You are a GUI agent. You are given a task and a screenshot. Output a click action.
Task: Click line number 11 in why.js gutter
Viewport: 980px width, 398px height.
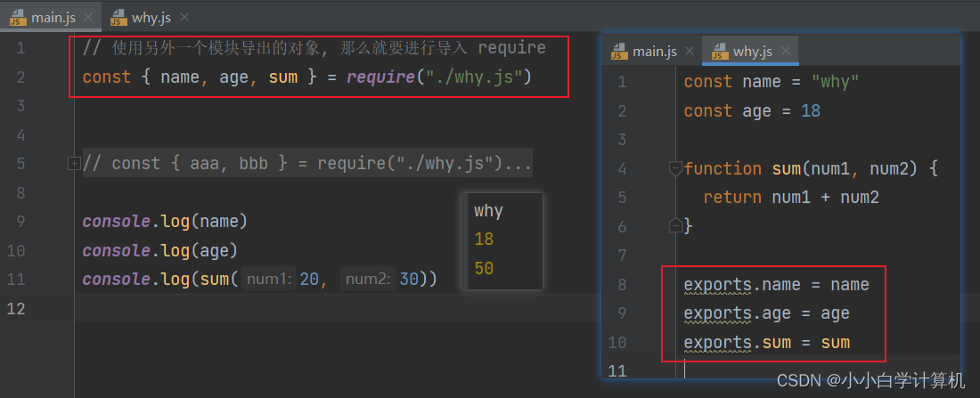click(617, 371)
